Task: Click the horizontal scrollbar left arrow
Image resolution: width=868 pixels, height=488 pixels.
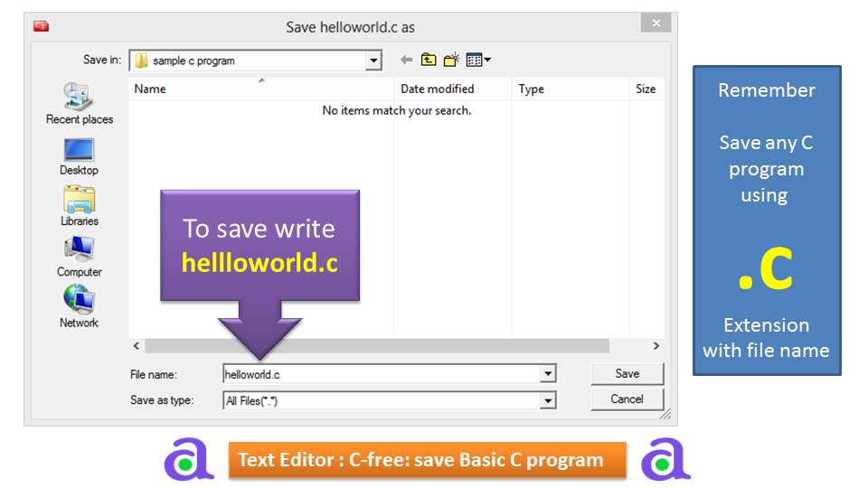Action: coord(137,346)
